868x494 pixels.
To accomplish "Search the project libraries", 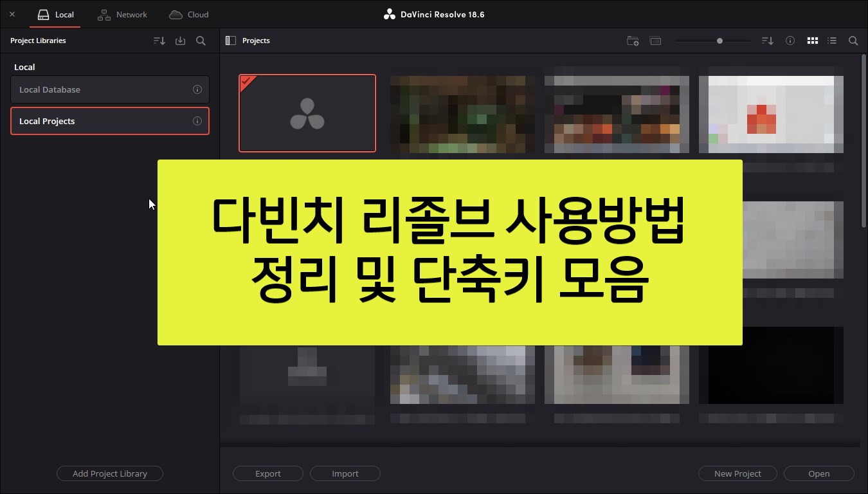I will (x=201, y=41).
